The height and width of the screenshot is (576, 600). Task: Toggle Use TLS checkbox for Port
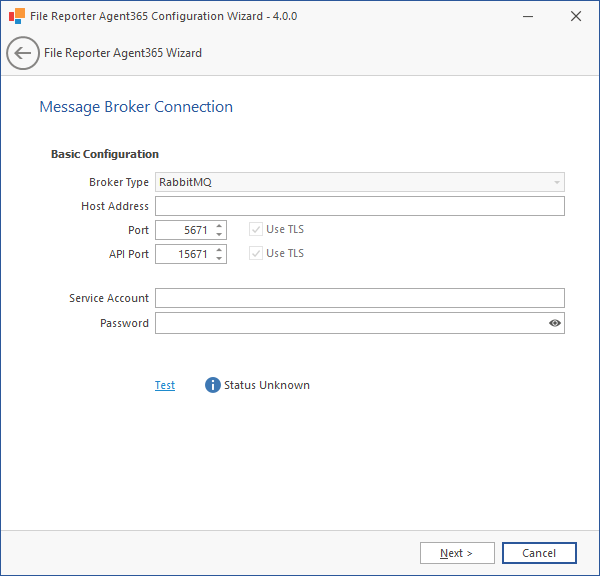pos(256,230)
